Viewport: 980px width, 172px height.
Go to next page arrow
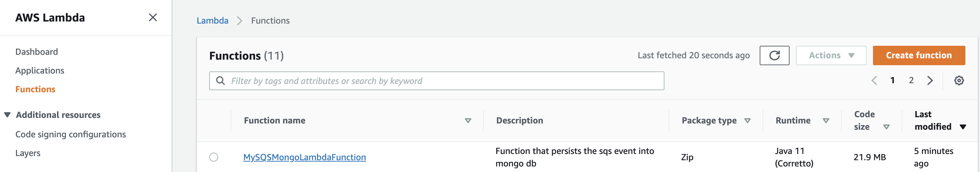click(930, 80)
